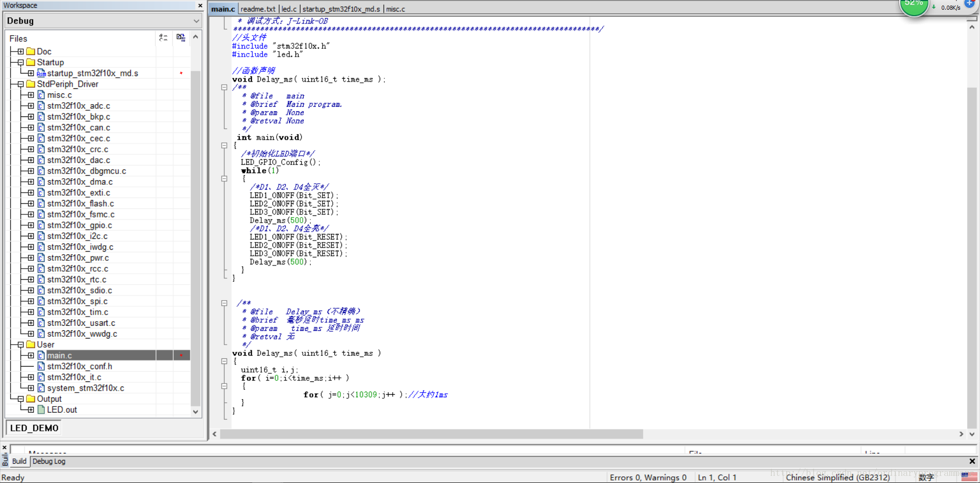Click the C file icon of stm32f10x_rcc.c
The width and height of the screenshot is (980, 483).
41,269
